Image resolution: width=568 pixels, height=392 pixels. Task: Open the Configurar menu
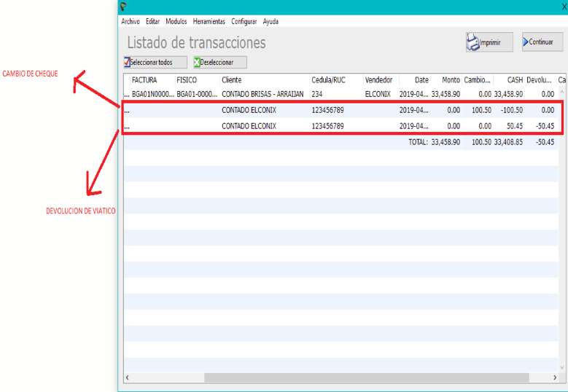[244, 22]
